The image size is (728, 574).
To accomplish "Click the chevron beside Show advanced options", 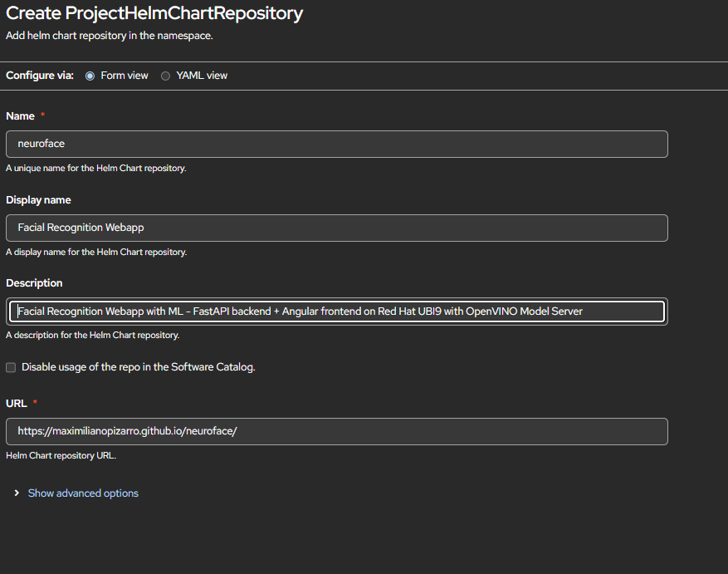I will click(17, 493).
